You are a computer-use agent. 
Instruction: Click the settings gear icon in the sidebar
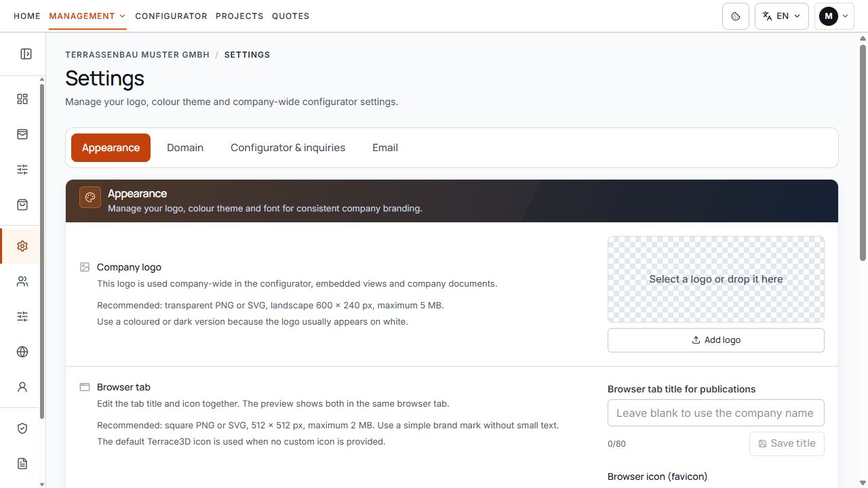22,246
